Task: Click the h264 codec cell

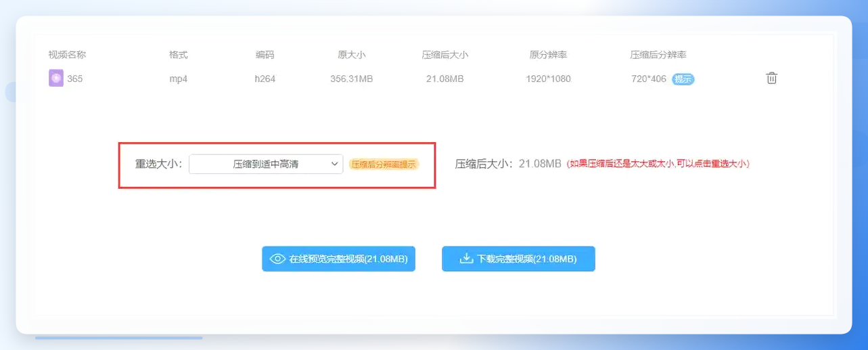Action: pos(265,79)
